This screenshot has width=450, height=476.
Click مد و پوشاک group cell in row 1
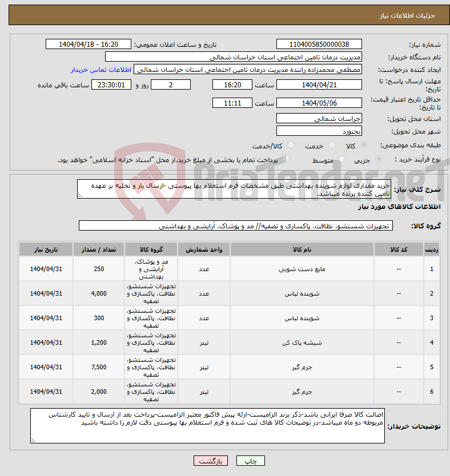151,269
